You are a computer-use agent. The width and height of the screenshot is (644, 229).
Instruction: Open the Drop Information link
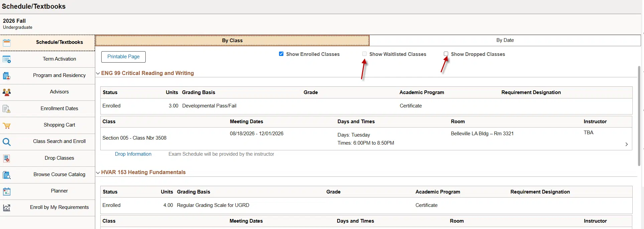point(133,154)
